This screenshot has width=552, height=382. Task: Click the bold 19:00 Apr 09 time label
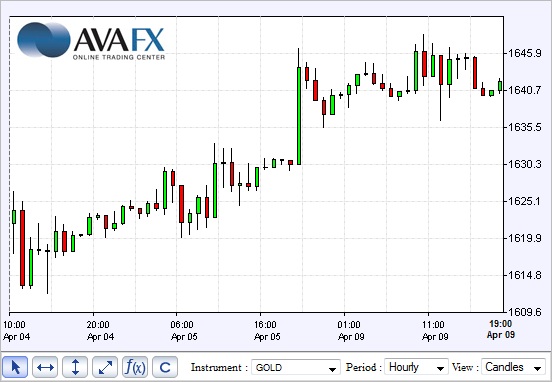[x=501, y=329]
